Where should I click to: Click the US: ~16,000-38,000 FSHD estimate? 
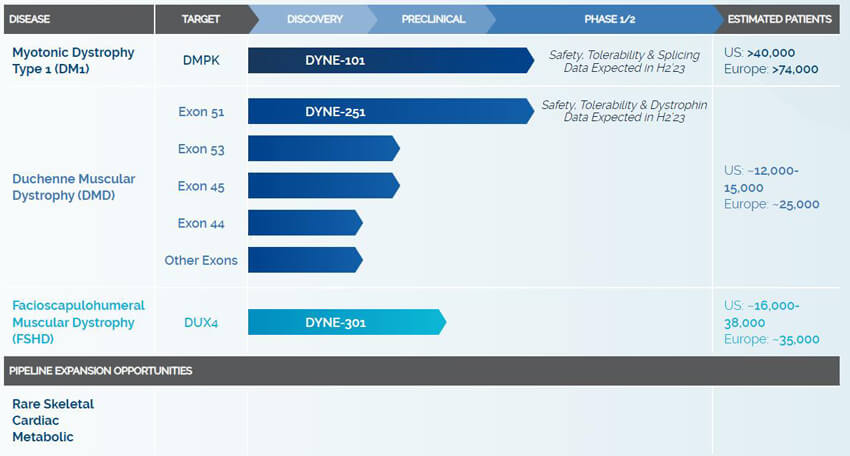[x=762, y=314]
